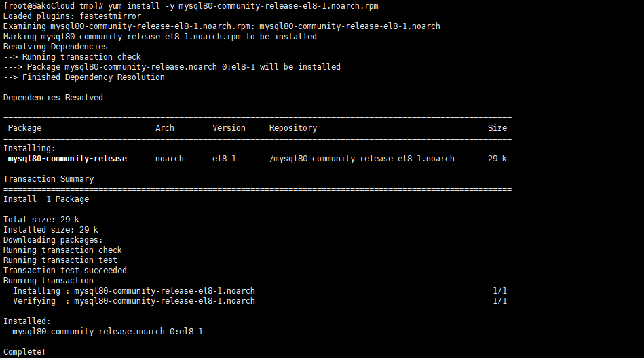Click the "Installed size: 29 k" line
The height and width of the screenshot is (358, 644).
(x=51, y=230)
